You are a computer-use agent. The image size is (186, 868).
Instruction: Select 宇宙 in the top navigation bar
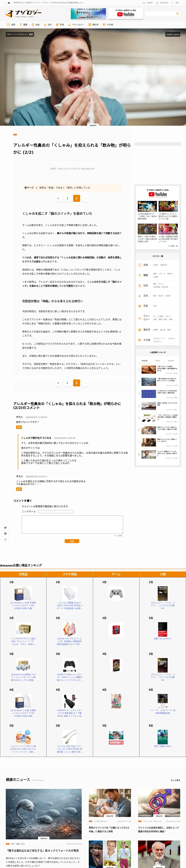(x=60, y=25)
